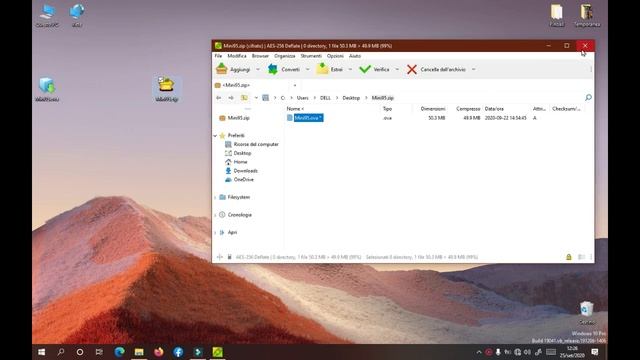Click the Converti arrows icon
The width and height of the screenshot is (640, 360).
(273, 69)
